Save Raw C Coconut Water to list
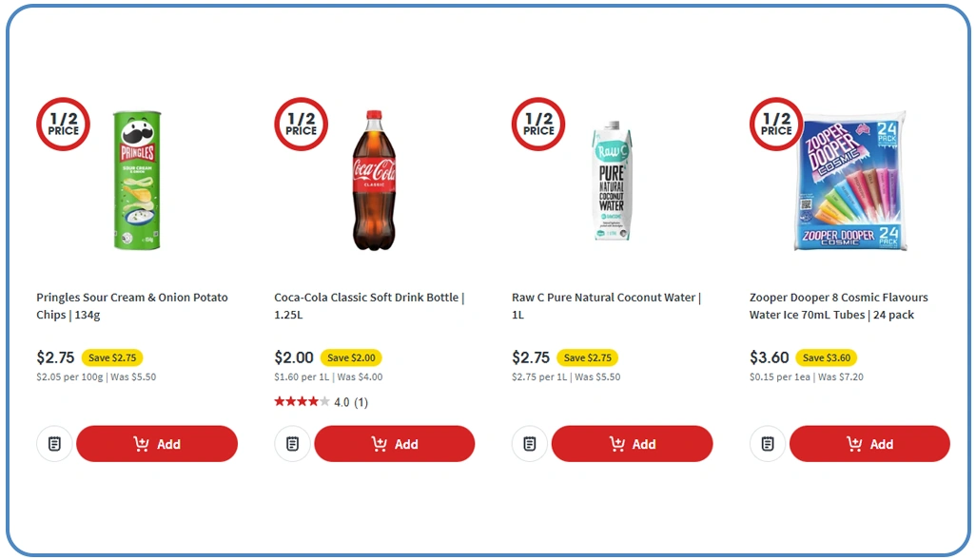This screenshot has height=560, width=976. [530, 444]
